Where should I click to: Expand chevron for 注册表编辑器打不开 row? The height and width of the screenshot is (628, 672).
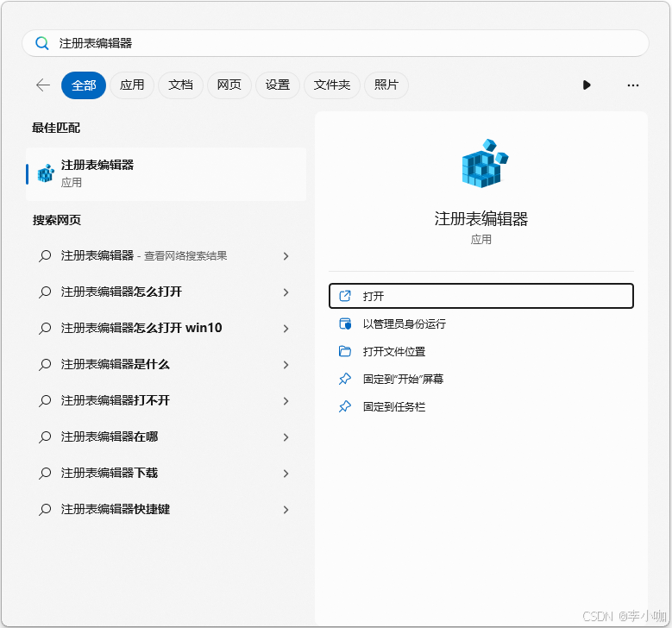tap(286, 401)
